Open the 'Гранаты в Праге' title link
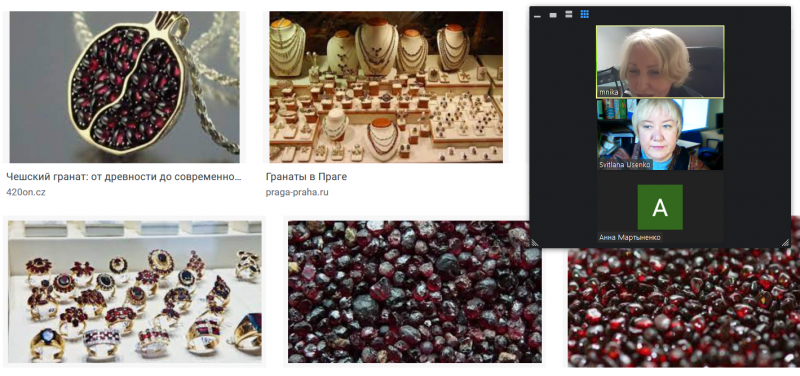 pyautogui.click(x=306, y=177)
